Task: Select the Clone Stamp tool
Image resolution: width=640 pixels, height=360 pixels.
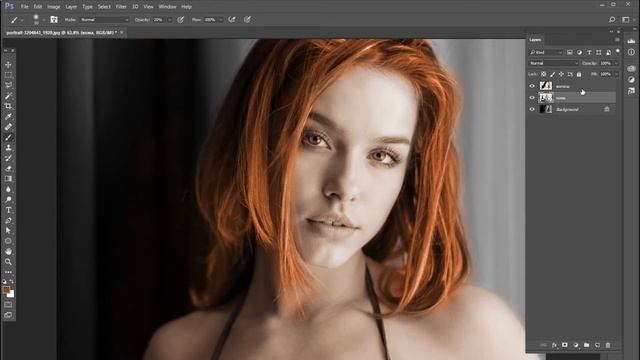Action: coord(8,148)
